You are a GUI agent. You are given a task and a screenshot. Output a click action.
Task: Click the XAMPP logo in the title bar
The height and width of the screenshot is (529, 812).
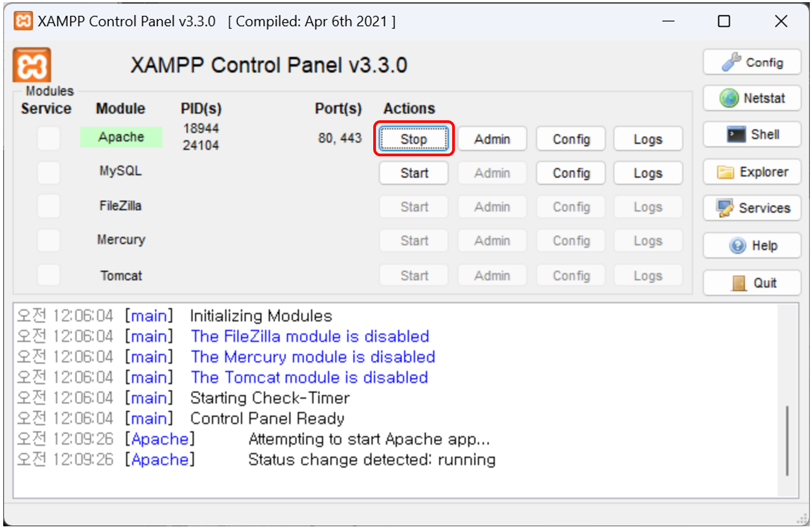(23, 21)
